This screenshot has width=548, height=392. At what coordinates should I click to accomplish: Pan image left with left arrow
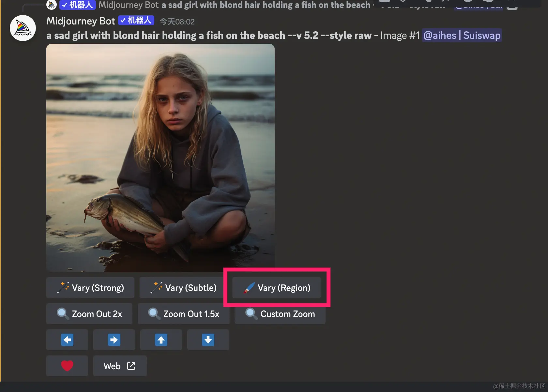pos(67,340)
